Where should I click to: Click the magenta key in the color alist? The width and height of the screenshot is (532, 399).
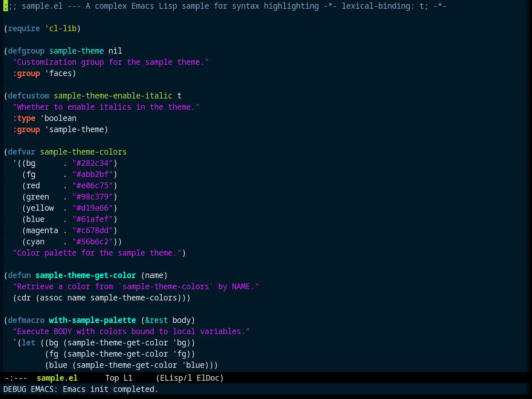pyautogui.click(x=42, y=230)
